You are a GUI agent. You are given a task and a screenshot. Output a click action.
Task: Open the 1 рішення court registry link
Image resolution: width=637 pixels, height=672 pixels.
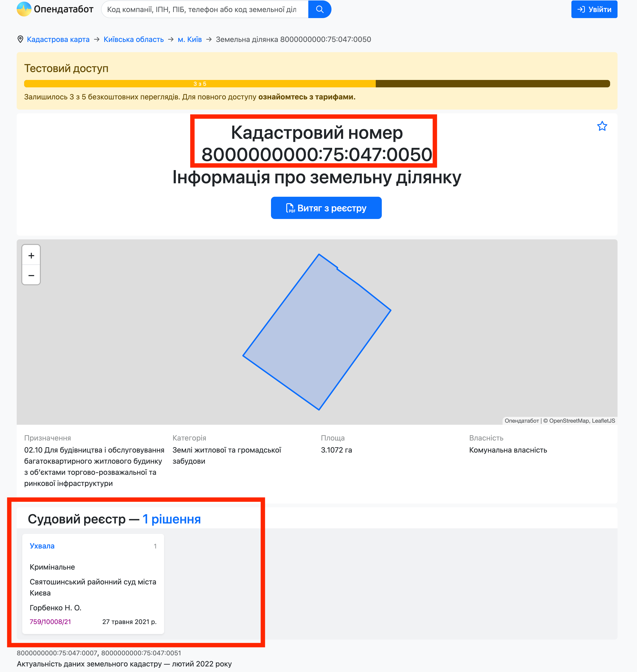tap(172, 519)
